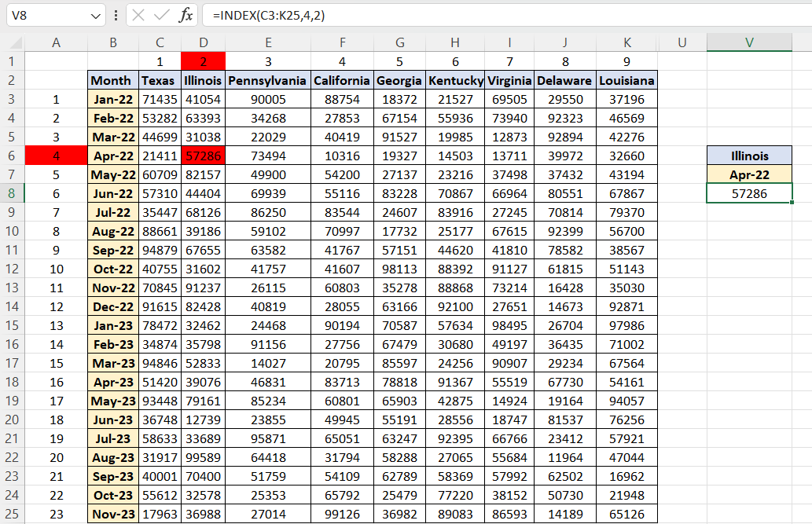Click Kentucky value 14503
The width and height of the screenshot is (812, 524).
click(x=455, y=156)
